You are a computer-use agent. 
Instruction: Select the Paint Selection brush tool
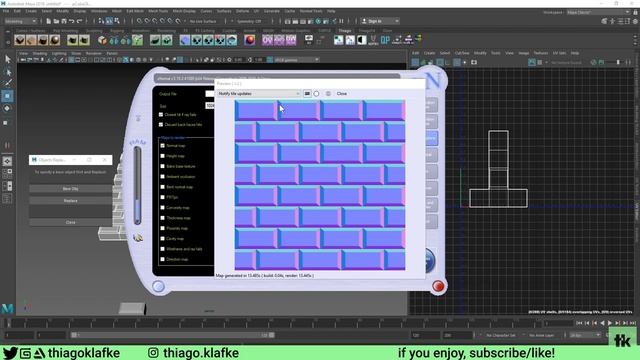[x=7, y=83]
